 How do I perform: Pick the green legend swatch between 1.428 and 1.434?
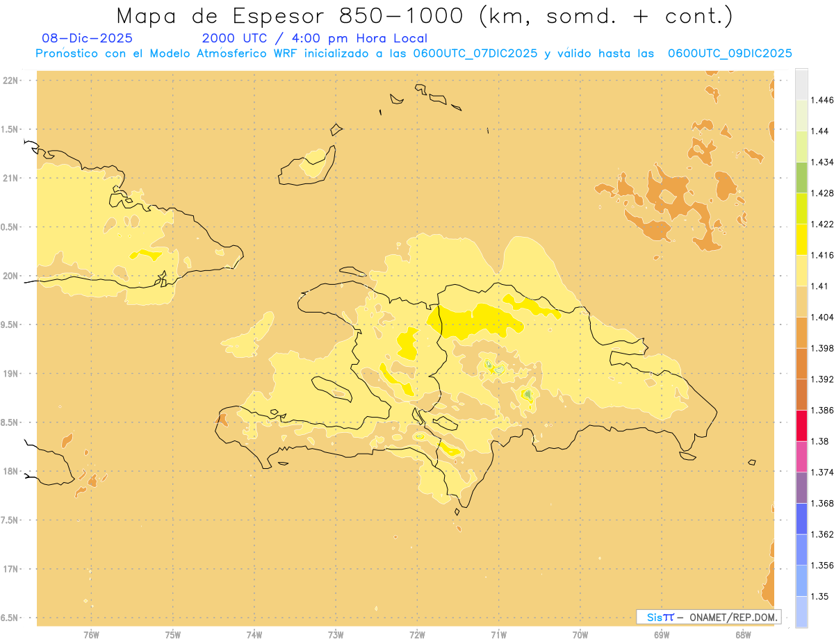[801, 178]
